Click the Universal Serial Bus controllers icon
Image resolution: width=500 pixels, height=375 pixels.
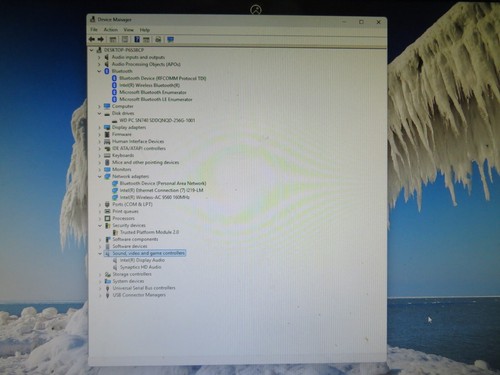pos(107,288)
